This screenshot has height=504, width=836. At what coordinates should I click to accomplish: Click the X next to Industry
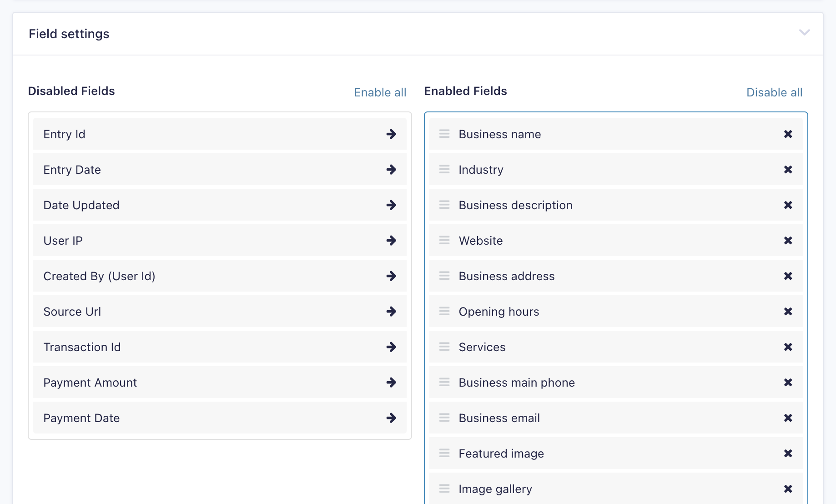point(788,169)
